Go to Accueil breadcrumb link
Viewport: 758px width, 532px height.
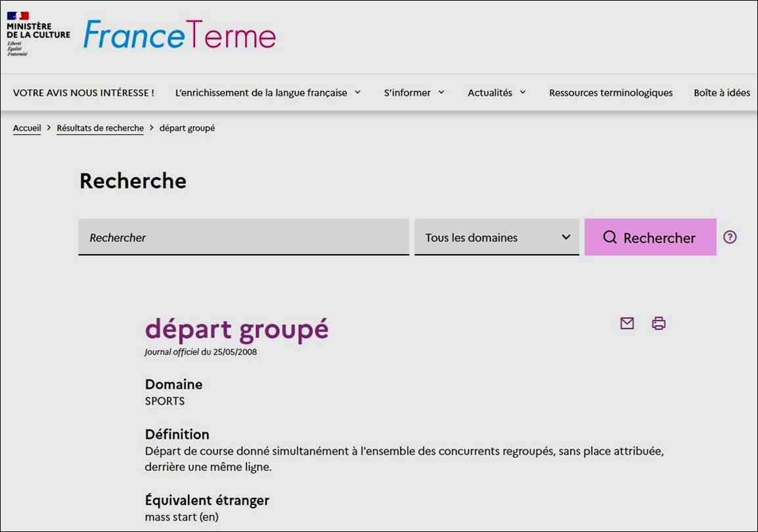point(27,128)
